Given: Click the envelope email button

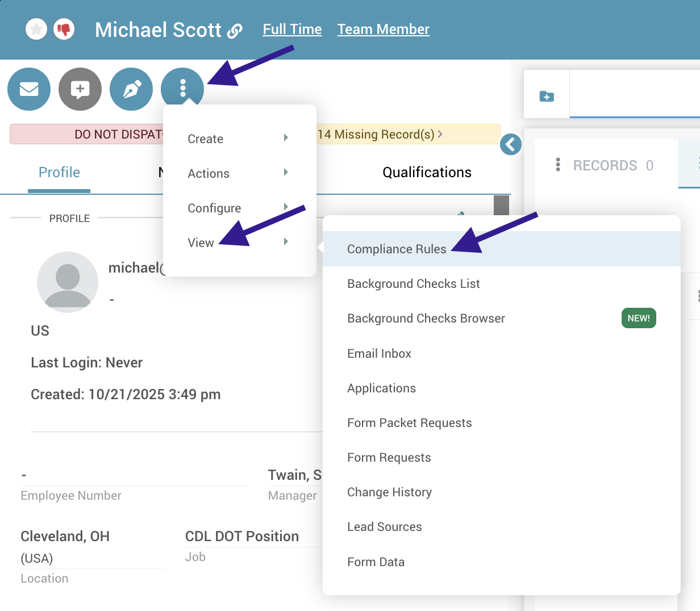Looking at the screenshot, I should (29, 89).
